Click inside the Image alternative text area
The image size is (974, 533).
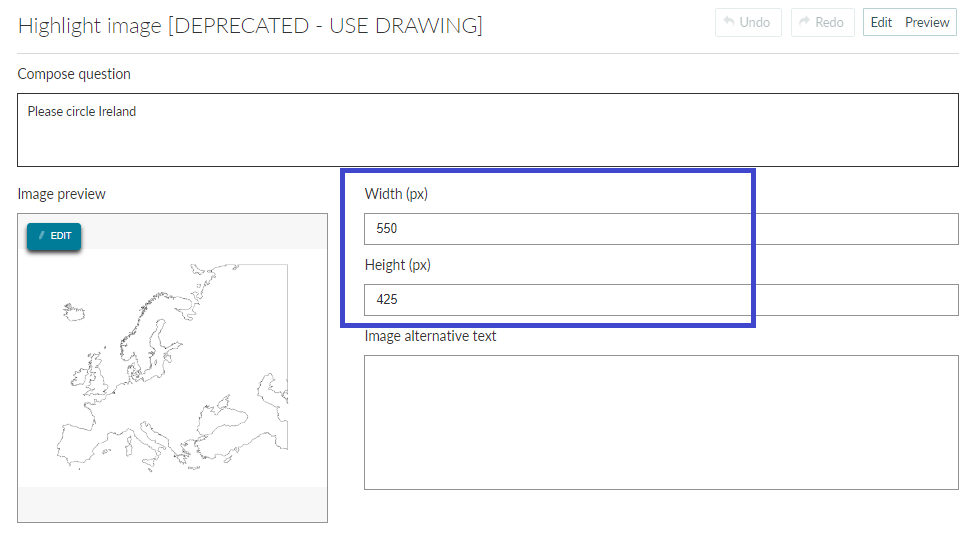tap(661, 422)
